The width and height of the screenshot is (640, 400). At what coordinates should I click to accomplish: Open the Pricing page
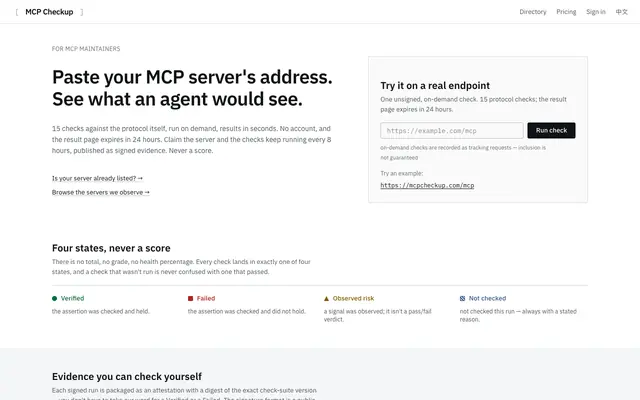pos(566,12)
